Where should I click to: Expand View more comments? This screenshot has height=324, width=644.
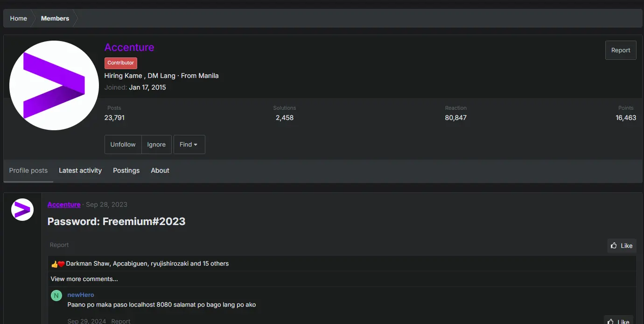84,279
